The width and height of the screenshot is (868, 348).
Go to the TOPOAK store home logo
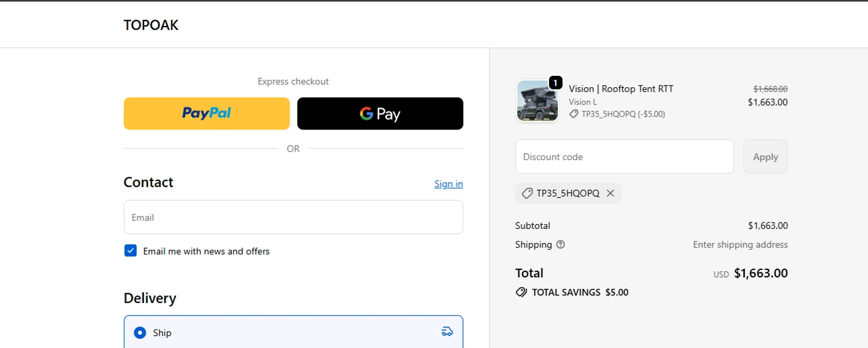151,25
